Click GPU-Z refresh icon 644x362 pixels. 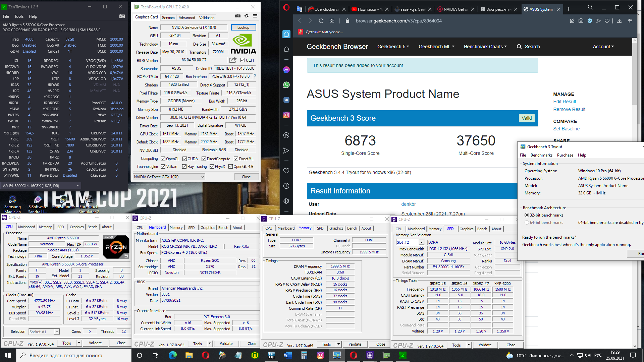[x=247, y=16]
